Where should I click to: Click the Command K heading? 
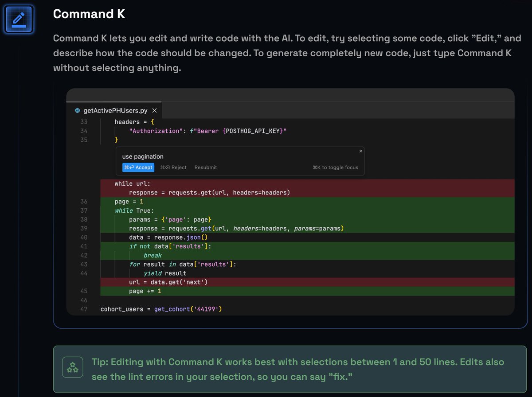(x=88, y=14)
